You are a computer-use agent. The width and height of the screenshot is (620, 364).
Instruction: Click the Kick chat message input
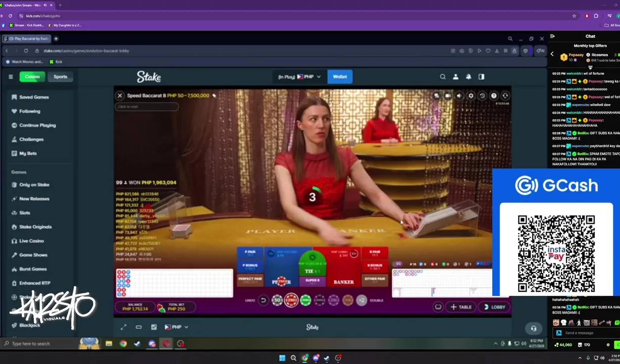587,333
